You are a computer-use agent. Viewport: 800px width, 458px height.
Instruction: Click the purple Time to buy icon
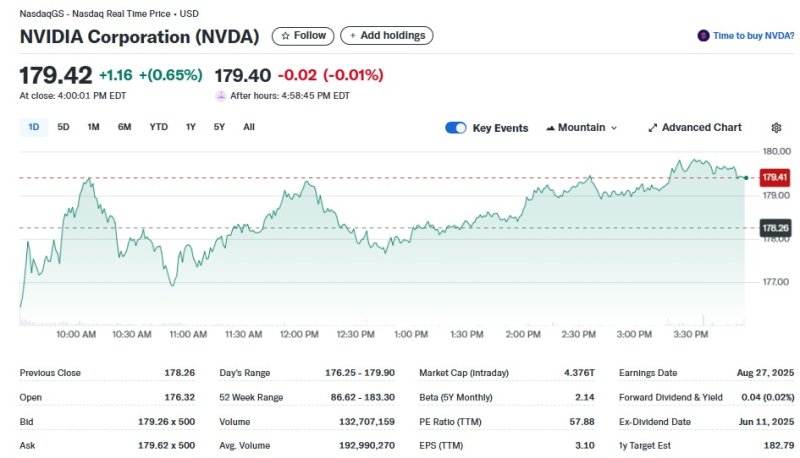point(703,36)
